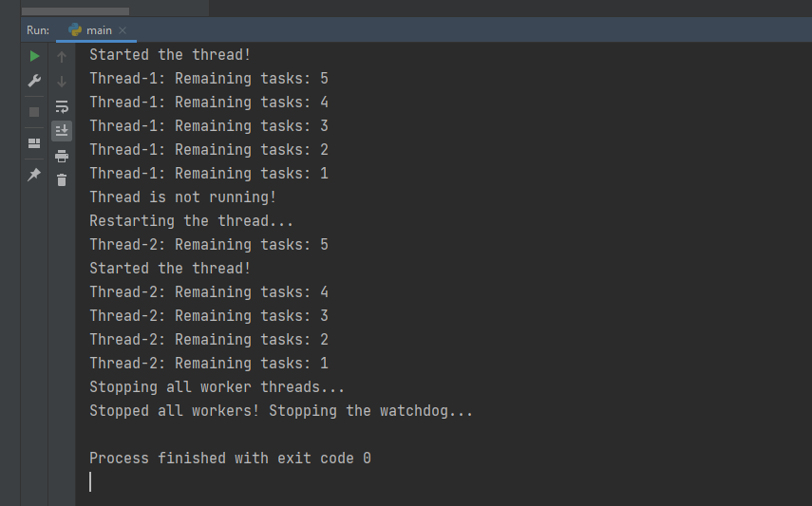Go down the stack trace arrow
The image size is (812, 506).
[62, 82]
